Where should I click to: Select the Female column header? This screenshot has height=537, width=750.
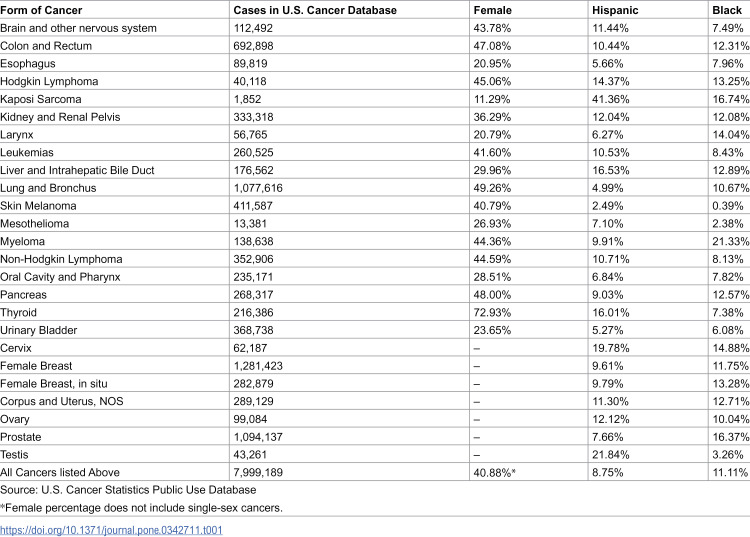[x=492, y=10]
